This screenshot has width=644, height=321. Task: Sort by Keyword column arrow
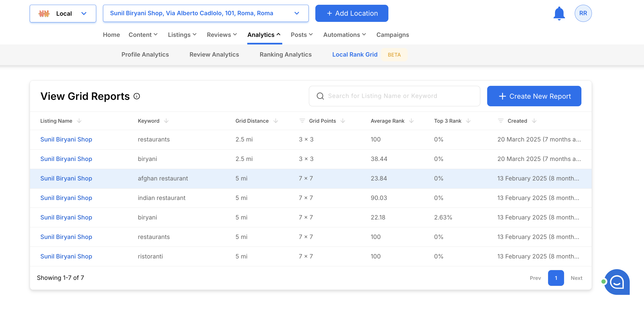click(x=166, y=121)
